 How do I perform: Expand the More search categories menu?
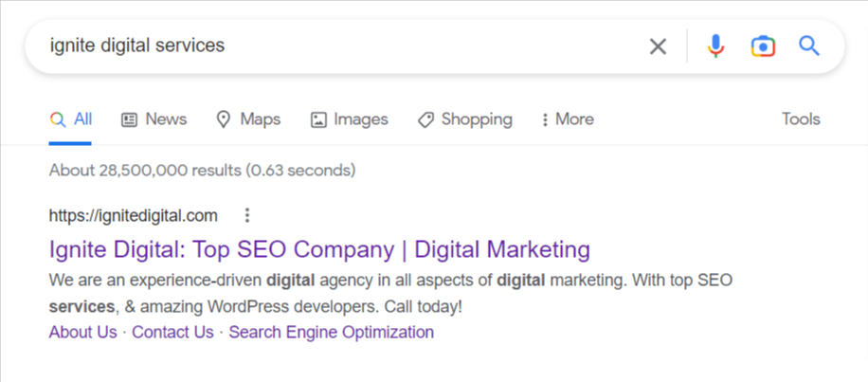(567, 119)
